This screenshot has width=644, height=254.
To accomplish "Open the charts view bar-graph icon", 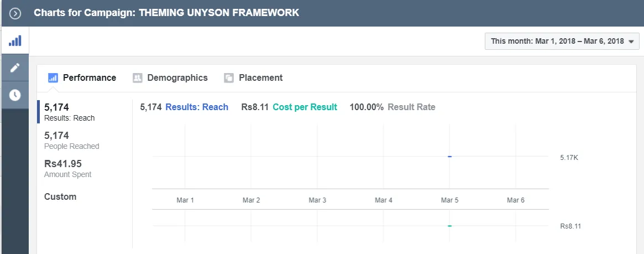I will 15,41.
